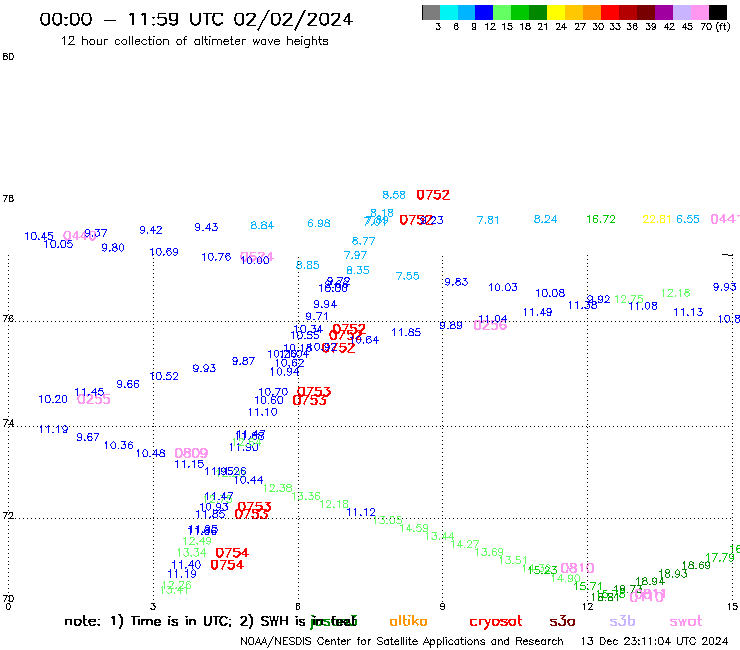Click the green wave height value '12.75'
The width and height of the screenshot is (740, 650).
(629, 299)
